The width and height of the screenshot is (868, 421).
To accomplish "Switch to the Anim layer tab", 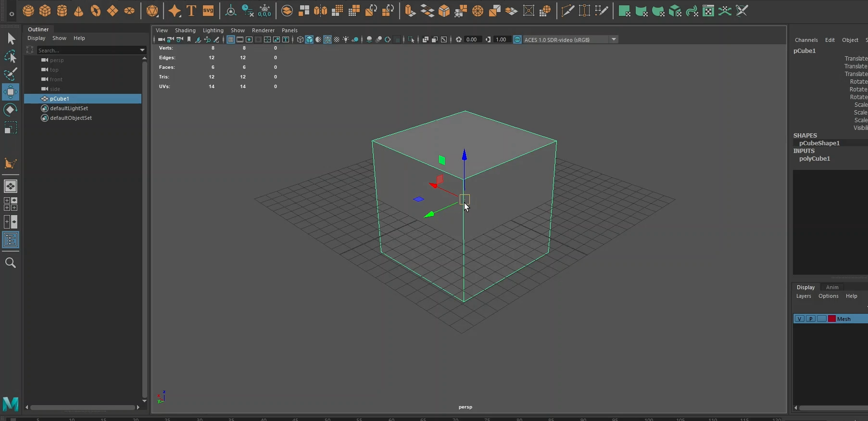I will point(832,287).
